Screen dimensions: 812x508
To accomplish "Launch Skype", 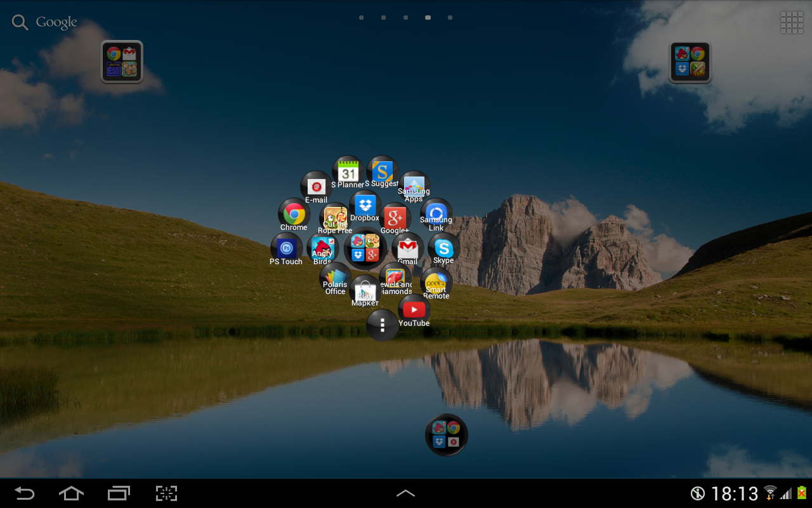I will pos(444,249).
